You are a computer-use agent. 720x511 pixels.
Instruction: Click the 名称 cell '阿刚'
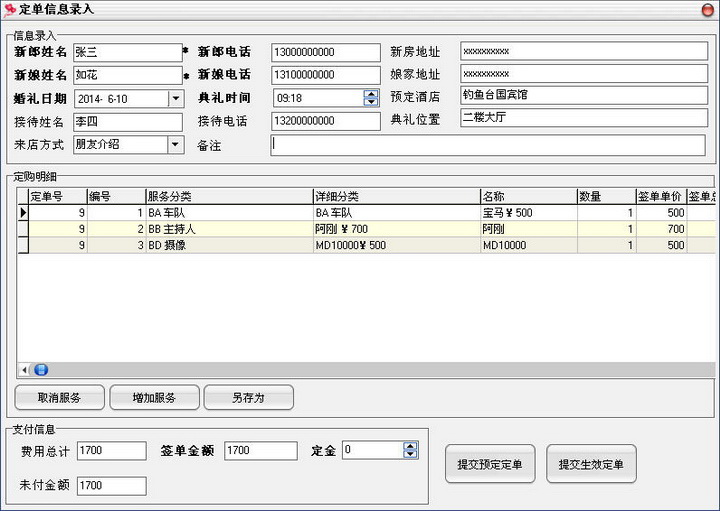(x=529, y=229)
